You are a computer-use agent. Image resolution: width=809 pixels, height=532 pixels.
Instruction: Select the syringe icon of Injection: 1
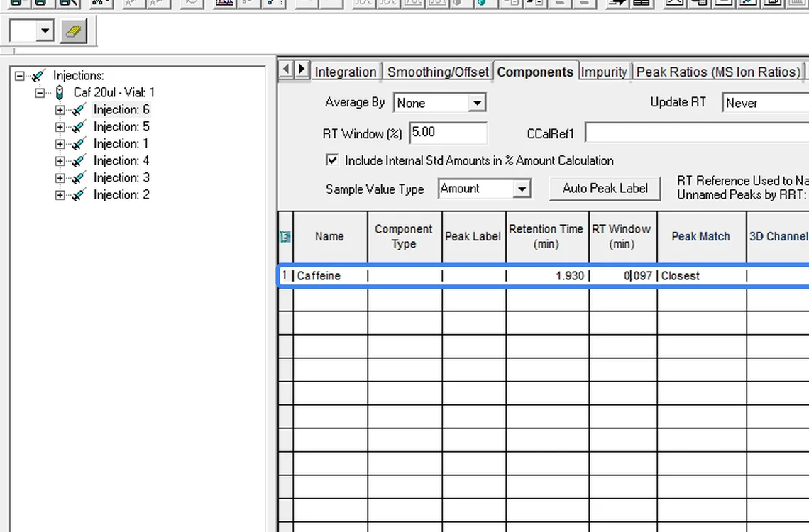pos(79,144)
